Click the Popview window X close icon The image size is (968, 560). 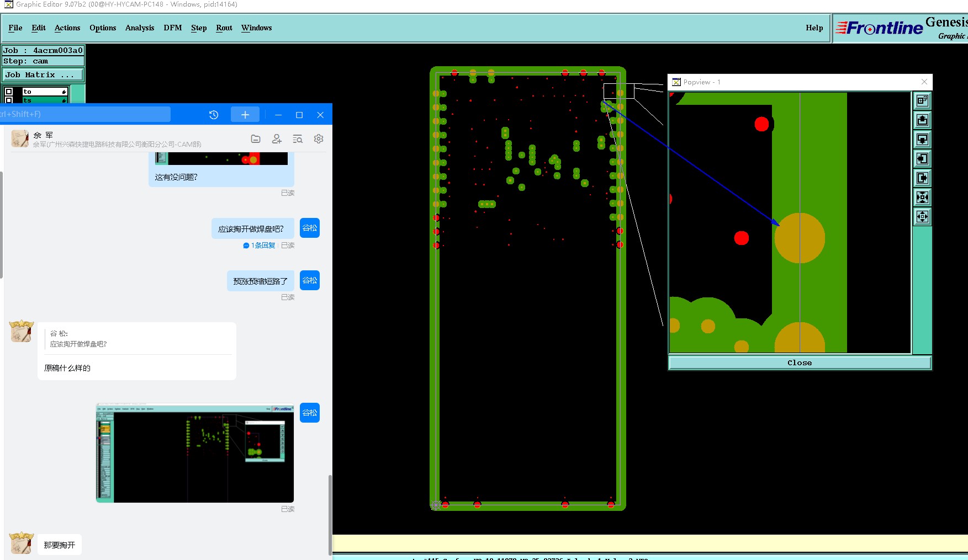pos(924,82)
